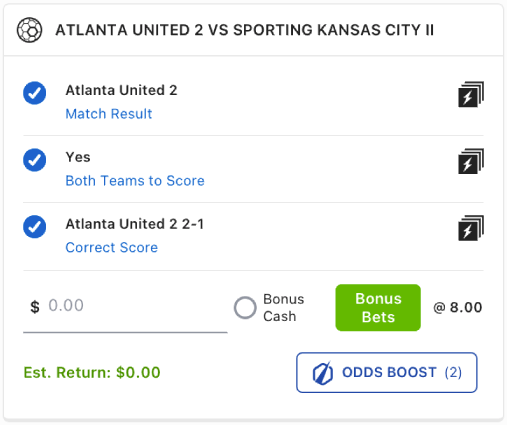The image size is (507, 425).
Task: Click the lightning stack icon for Both Teams to Score
Action: (471, 161)
